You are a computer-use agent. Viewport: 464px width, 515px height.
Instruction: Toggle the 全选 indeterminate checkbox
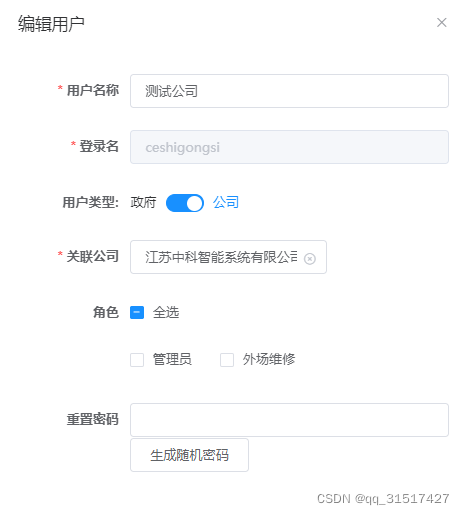pos(137,313)
